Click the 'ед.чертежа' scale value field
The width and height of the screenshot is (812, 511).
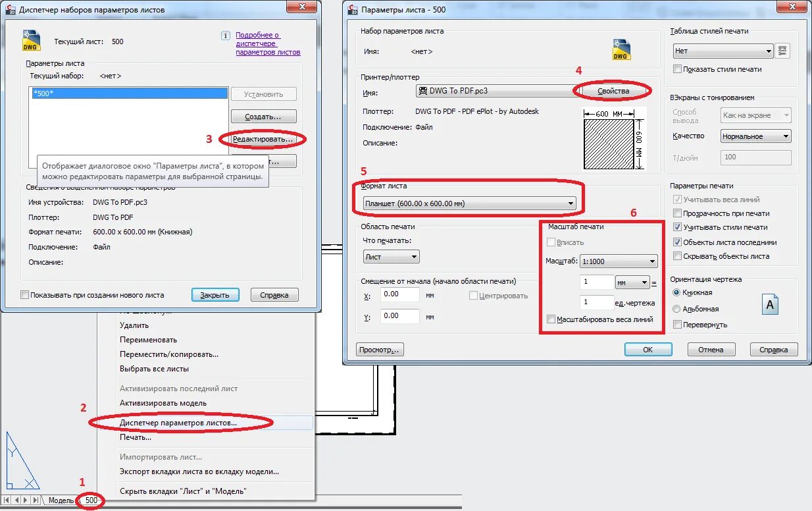click(x=597, y=303)
